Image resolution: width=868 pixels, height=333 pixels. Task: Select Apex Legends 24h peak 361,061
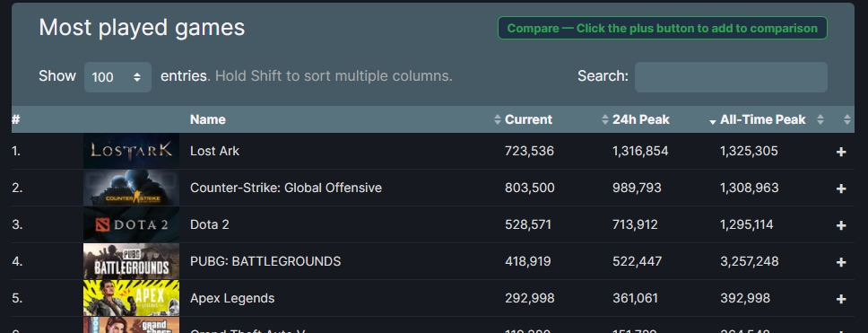pyautogui.click(x=635, y=298)
